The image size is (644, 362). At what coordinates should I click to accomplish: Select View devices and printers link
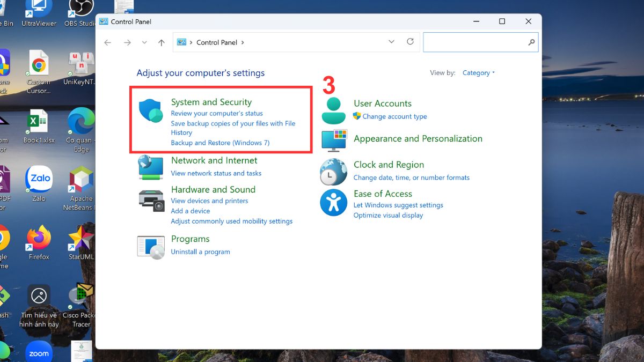(209, 201)
